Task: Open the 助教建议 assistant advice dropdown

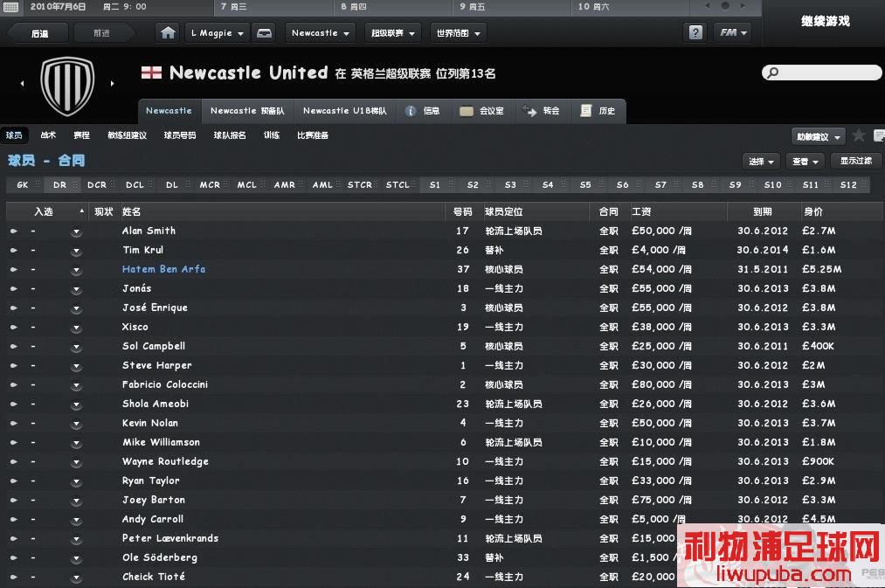Action: [x=818, y=136]
